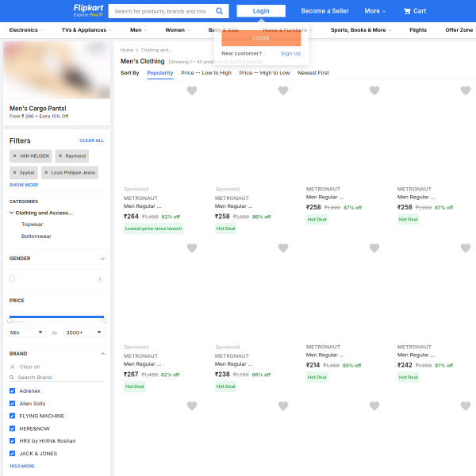
Task: Collapse Clothing and Accessories category
Action: [12, 213]
